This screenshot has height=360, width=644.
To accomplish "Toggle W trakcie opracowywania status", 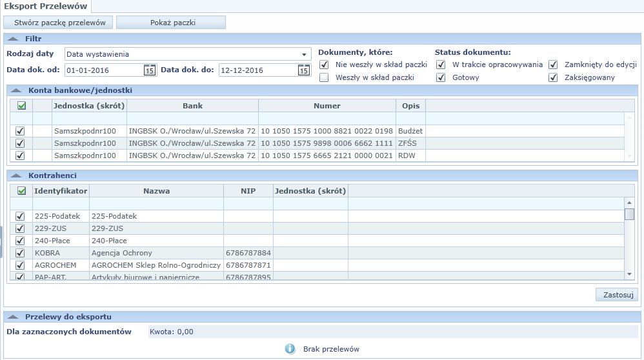I will [x=441, y=65].
